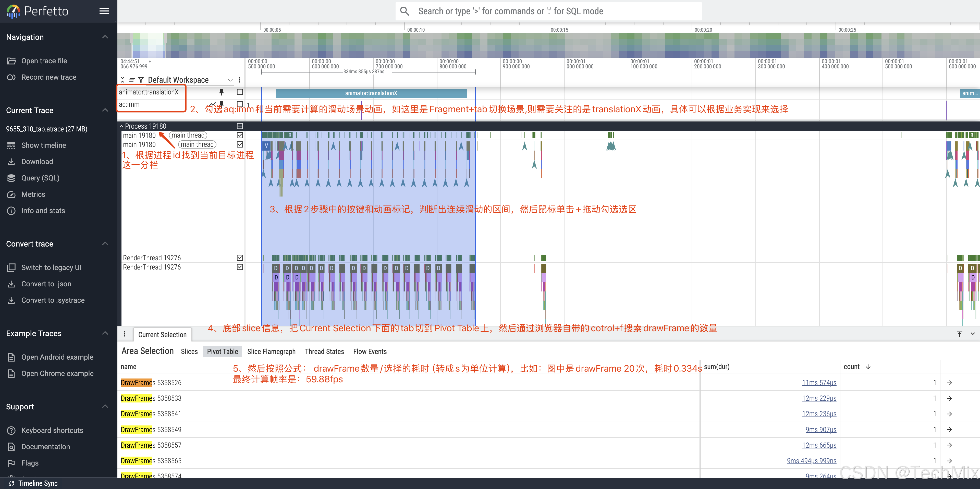The image size is (980, 489).
Task: Click Query (SQL) database icon in sidebar
Action: 11,178
